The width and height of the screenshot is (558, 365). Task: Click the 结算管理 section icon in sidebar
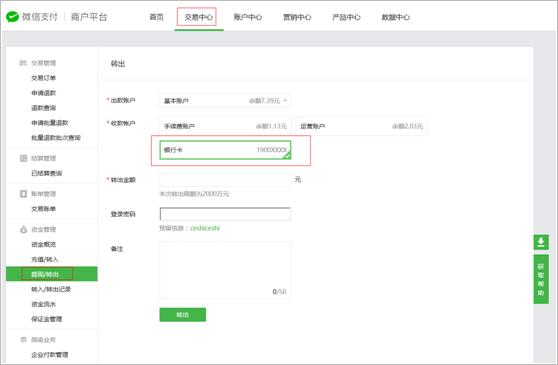23,158
